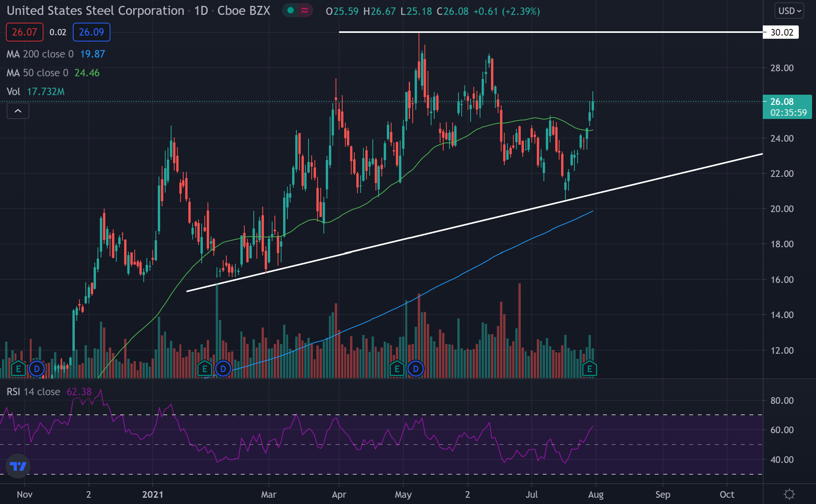This screenshot has width=816, height=504.
Task: Click the dividend D badge near November
Action: point(36,368)
